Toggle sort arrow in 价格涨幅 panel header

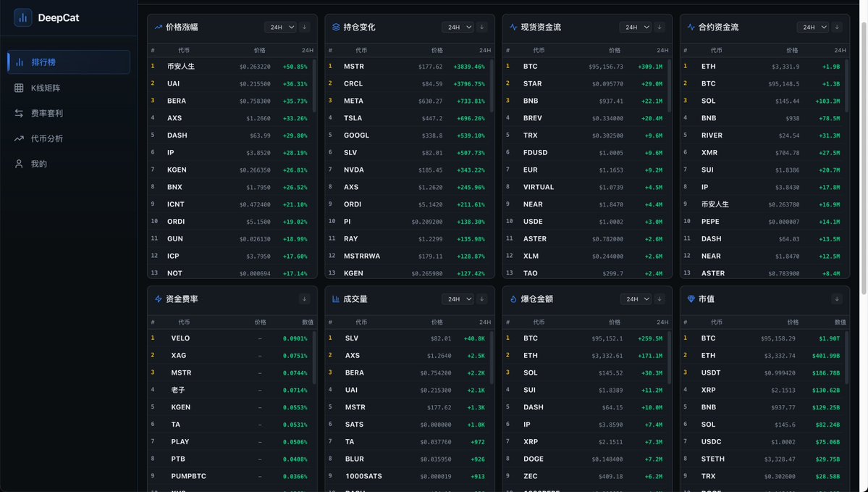coord(305,27)
